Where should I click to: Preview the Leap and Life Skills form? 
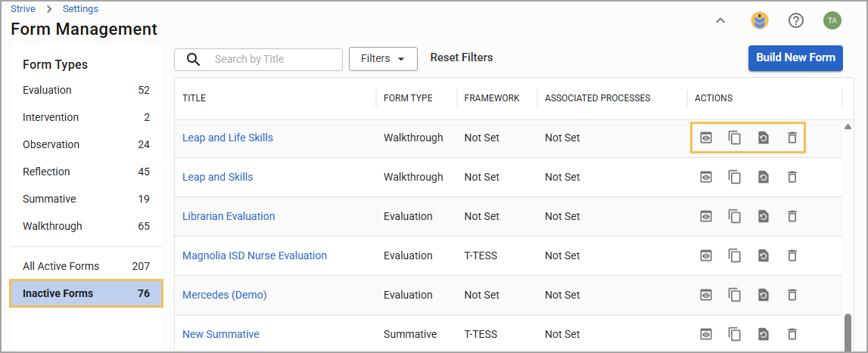tap(706, 138)
